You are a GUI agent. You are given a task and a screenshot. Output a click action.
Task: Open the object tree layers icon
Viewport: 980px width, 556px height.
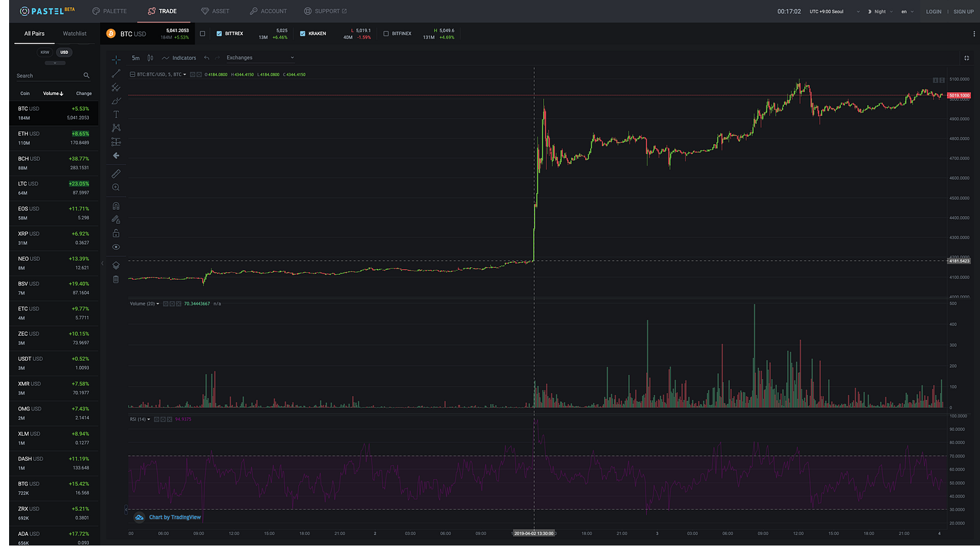(116, 265)
